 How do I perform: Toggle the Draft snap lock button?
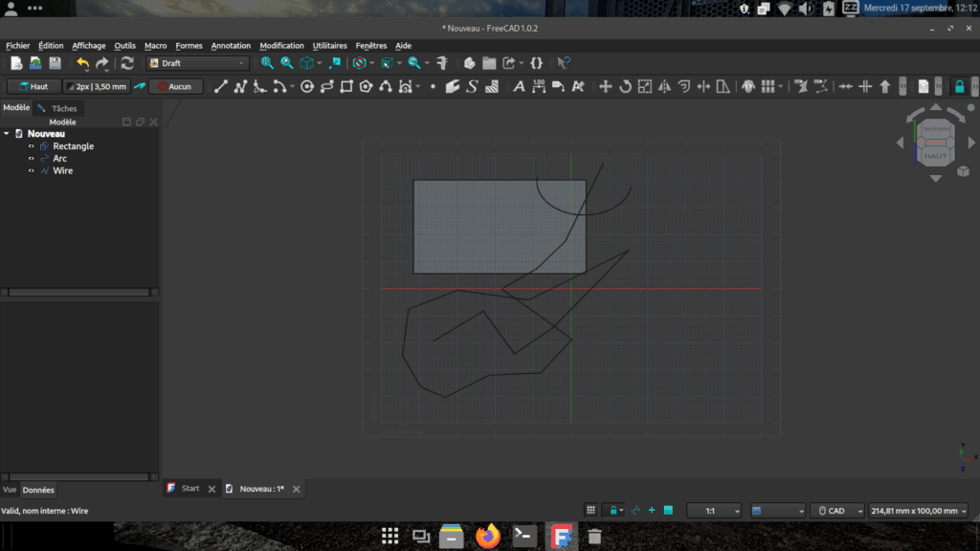coord(959,87)
